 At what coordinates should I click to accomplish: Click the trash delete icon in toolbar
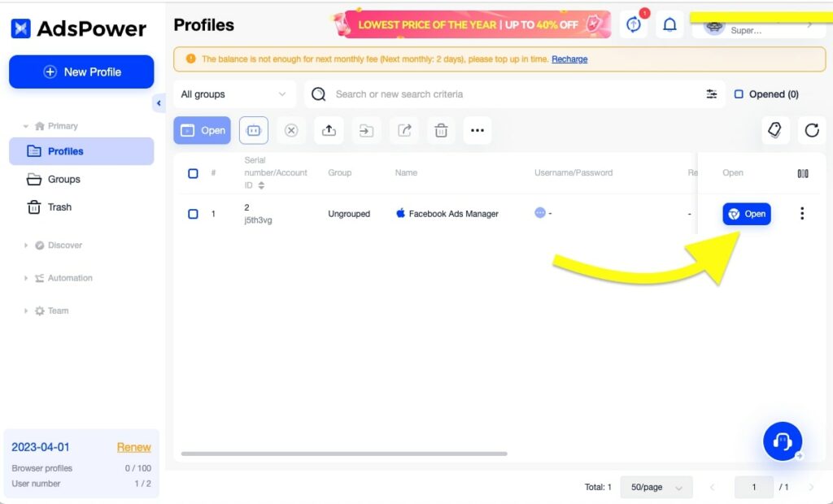tap(440, 130)
